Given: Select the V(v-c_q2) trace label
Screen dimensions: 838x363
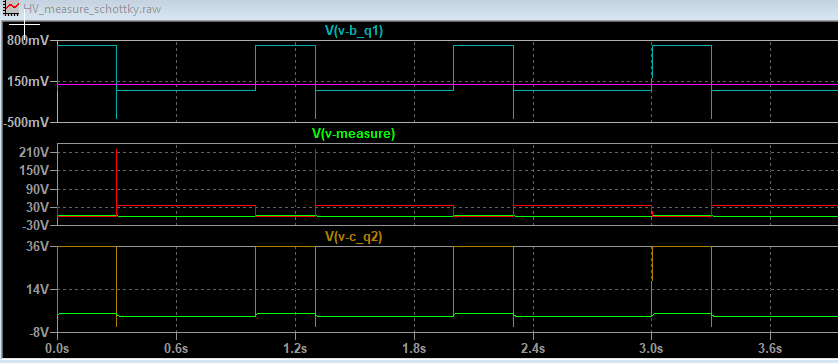Looking at the screenshot, I should tap(354, 237).
